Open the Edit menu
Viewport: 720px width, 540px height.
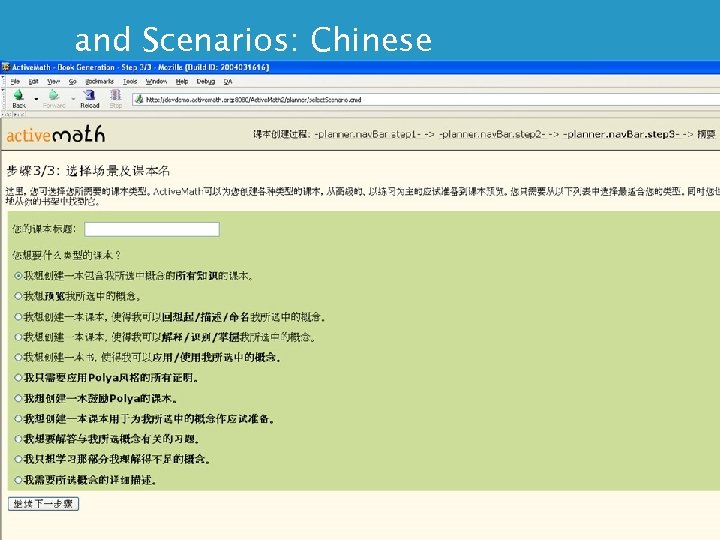tap(34, 81)
